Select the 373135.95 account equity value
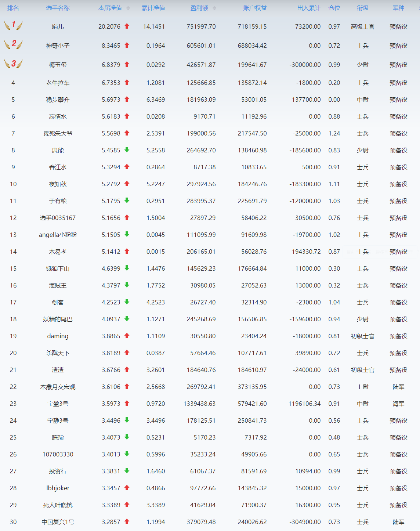 (x=252, y=387)
